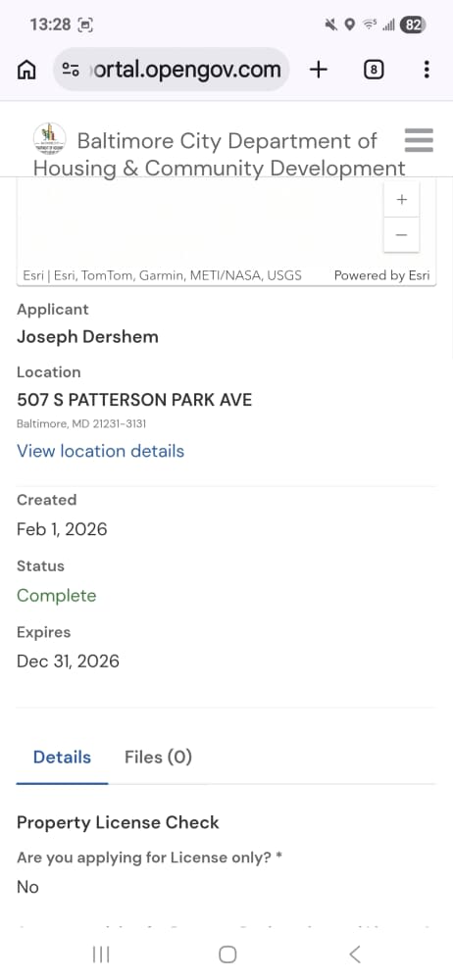This screenshot has height=980, width=453.
Task: Select the Details tab
Action: click(62, 757)
